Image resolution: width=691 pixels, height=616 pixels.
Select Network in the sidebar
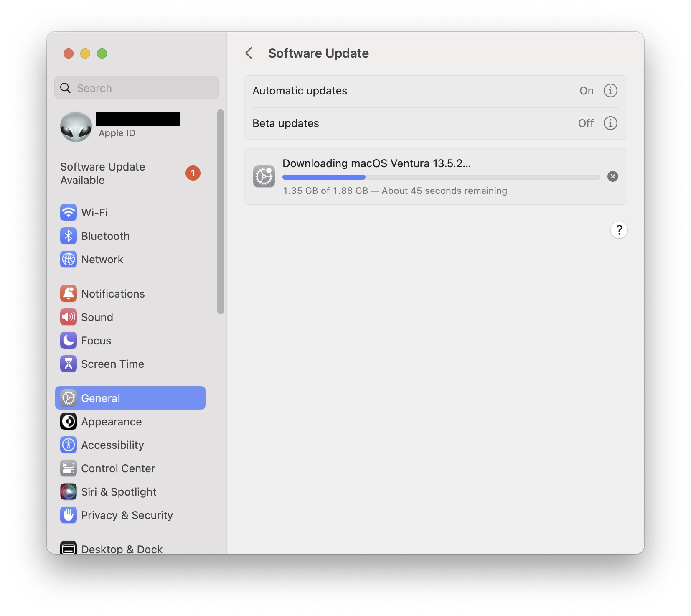click(x=130, y=259)
